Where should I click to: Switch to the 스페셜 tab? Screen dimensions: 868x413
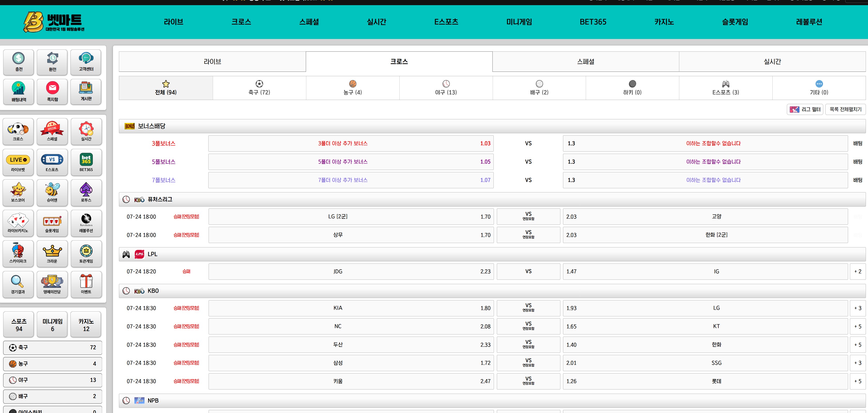(585, 61)
